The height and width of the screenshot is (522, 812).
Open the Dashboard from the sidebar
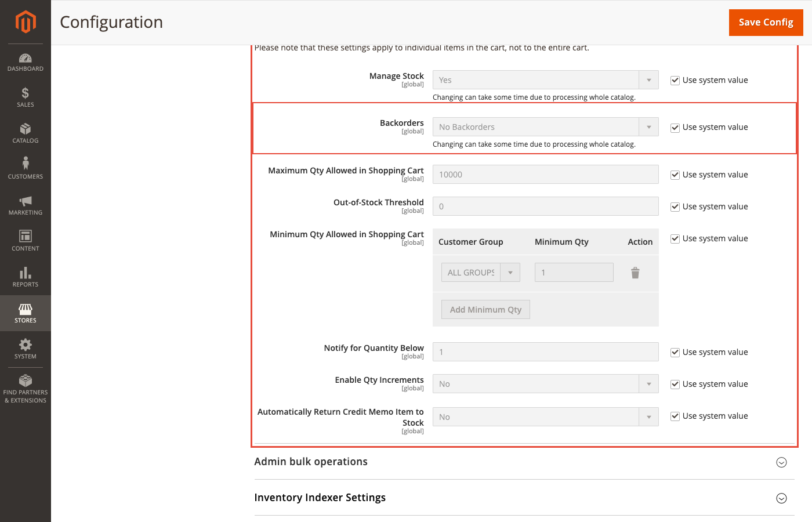(25, 62)
